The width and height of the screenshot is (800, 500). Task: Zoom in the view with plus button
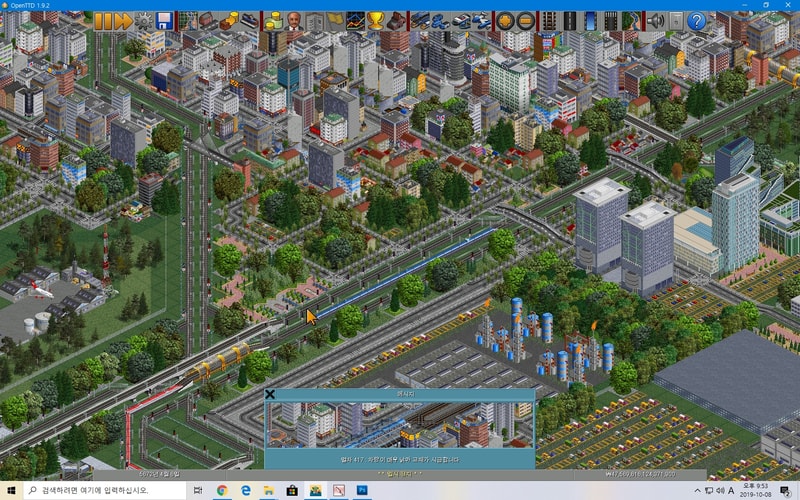coord(505,21)
